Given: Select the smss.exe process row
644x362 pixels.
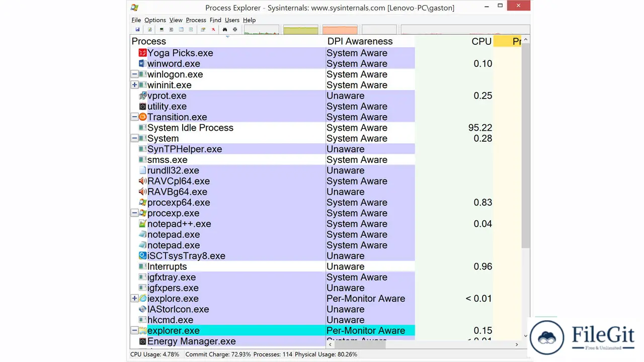Looking at the screenshot, I should [326, 159].
